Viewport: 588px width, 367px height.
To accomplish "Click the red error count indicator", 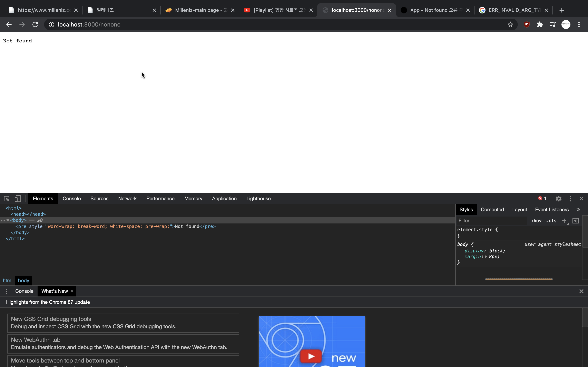I will point(542,199).
